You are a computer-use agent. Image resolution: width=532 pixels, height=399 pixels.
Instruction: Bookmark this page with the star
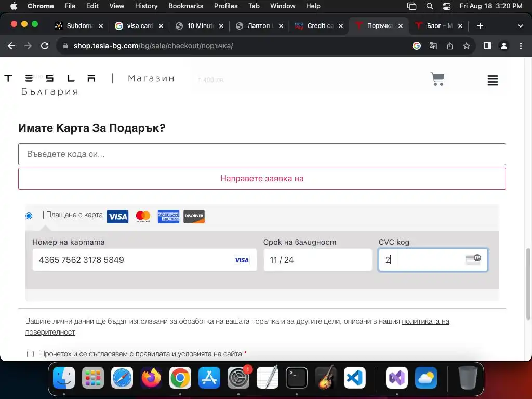(x=467, y=46)
